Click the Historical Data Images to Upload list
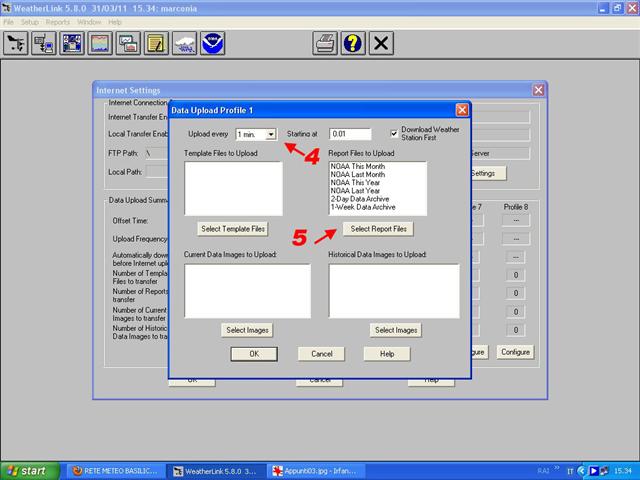The width and height of the screenshot is (640, 480). click(x=394, y=291)
